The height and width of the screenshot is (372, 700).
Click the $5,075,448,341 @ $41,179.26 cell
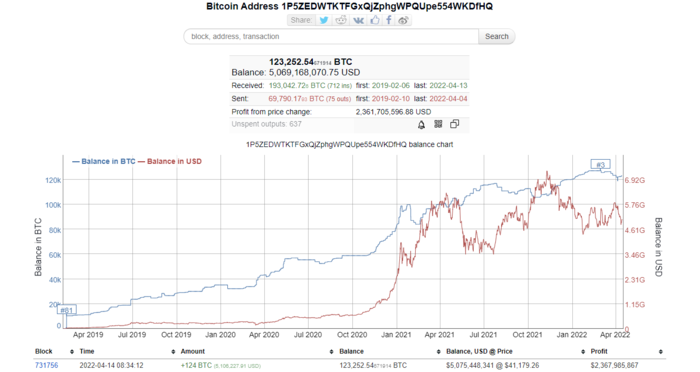coord(492,365)
